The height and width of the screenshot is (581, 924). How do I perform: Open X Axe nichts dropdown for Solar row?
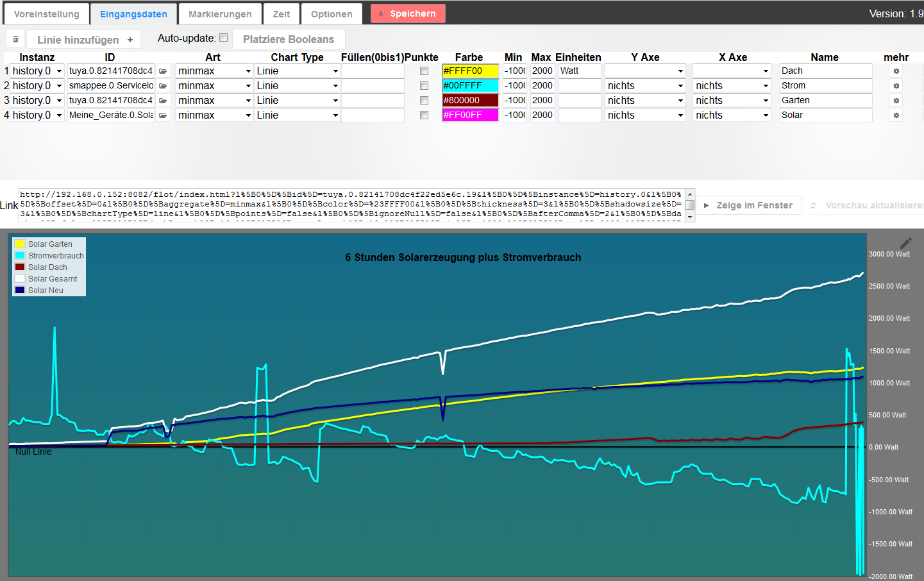point(732,115)
